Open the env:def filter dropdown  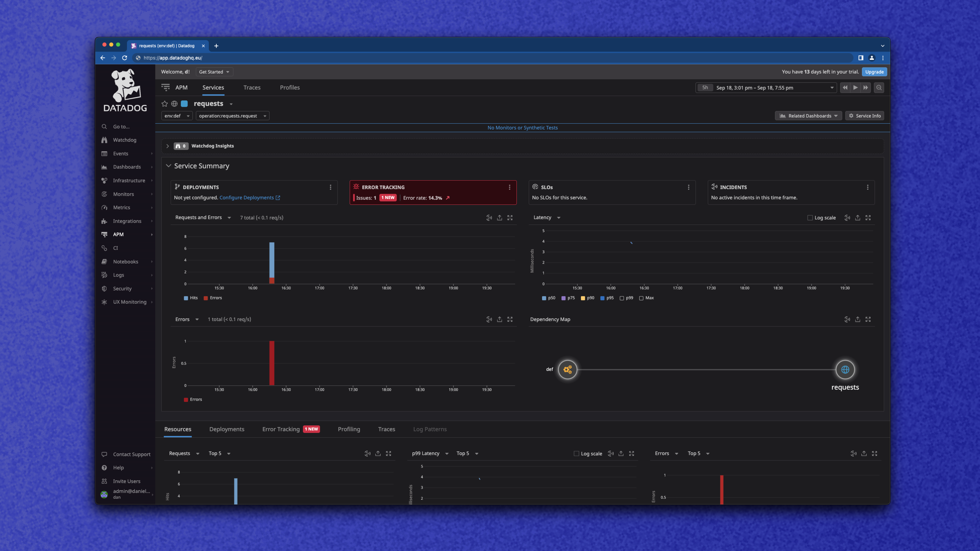[x=177, y=116]
